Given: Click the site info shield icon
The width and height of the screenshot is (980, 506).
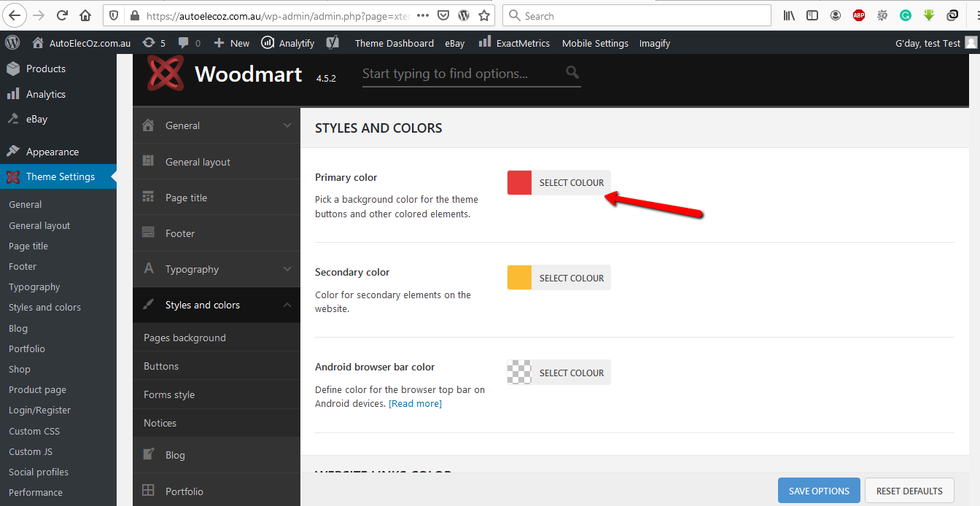Looking at the screenshot, I should tap(112, 15).
